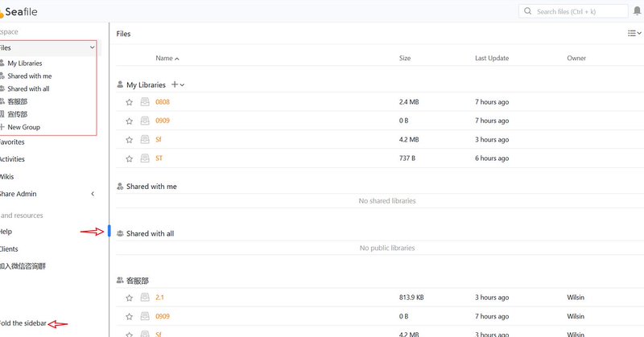Open Share Admin in the sidebar
Screen dimensions: 644x337
coord(19,194)
